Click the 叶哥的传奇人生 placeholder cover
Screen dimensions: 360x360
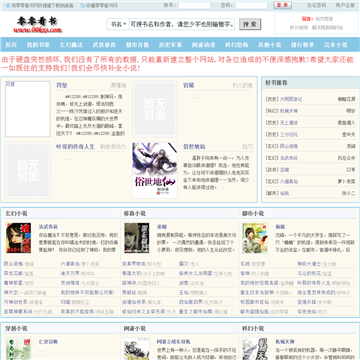[28, 170]
